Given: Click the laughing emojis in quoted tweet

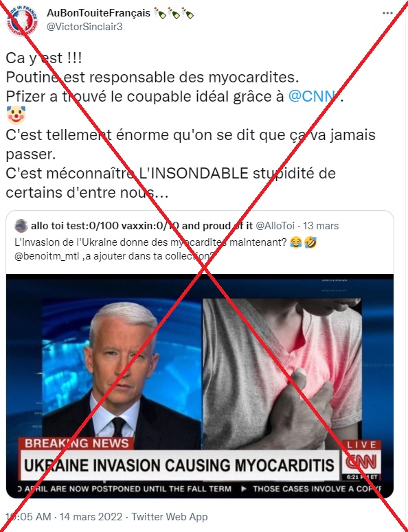Looking at the screenshot, I should (x=303, y=242).
